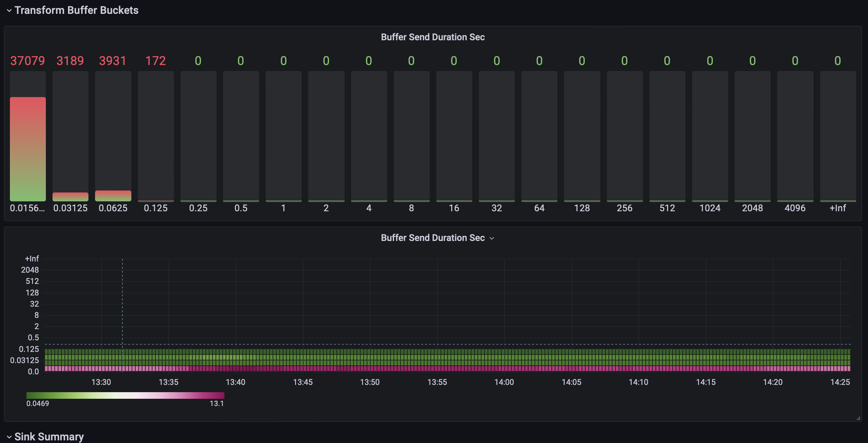Viewport: 868px width, 443px height.
Task: Click the 1024 bucket label
Action: pos(710,208)
